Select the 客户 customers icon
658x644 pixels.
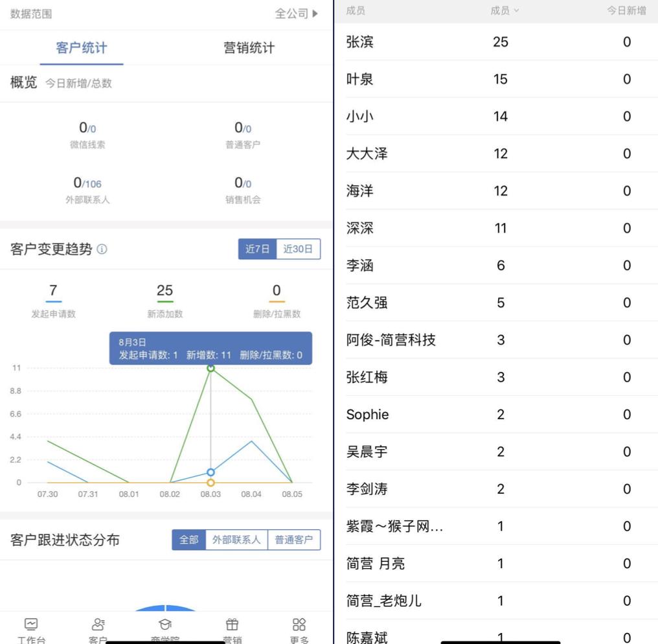pos(97,627)
